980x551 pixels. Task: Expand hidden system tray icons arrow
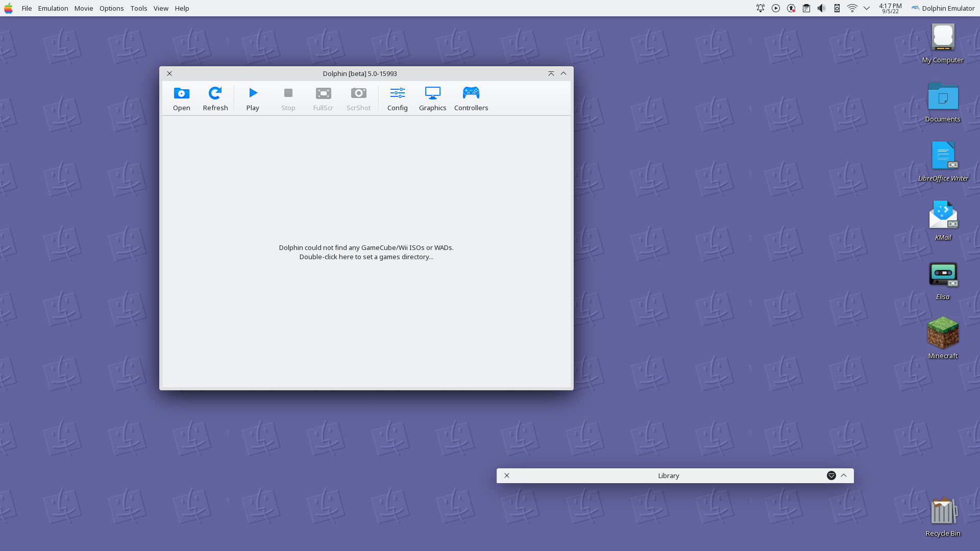click(x=867, y=8)
